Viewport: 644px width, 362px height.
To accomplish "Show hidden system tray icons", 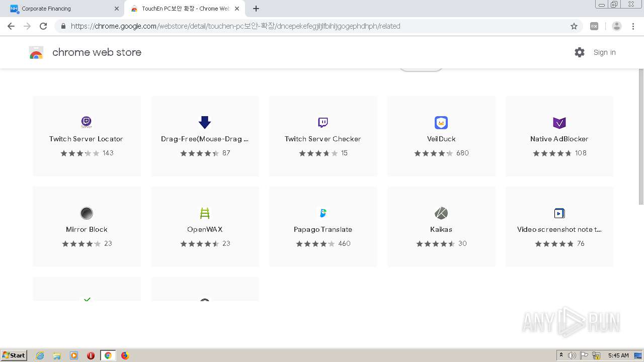I will 561,355.
